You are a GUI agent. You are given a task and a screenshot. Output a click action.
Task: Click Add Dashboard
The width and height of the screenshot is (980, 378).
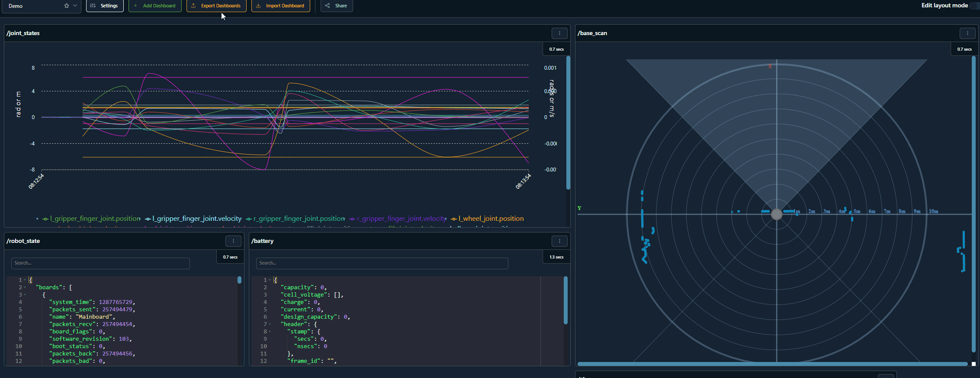(155, 6)
